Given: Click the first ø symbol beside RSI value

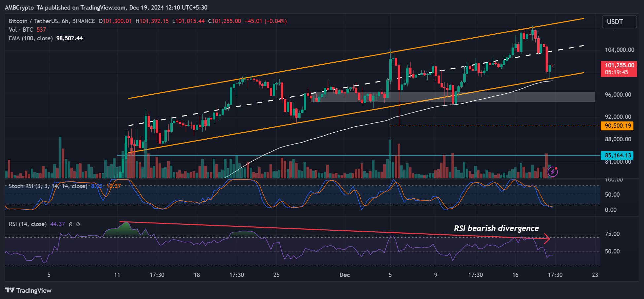Looking at the screenshot, I should (70, 224).
